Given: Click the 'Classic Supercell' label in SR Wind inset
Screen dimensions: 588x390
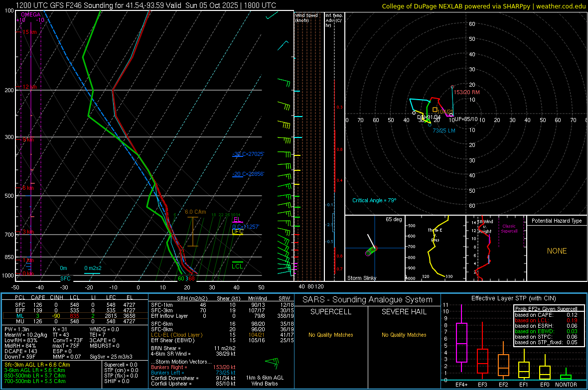Looking at the screenshot, I should (509, 229).
